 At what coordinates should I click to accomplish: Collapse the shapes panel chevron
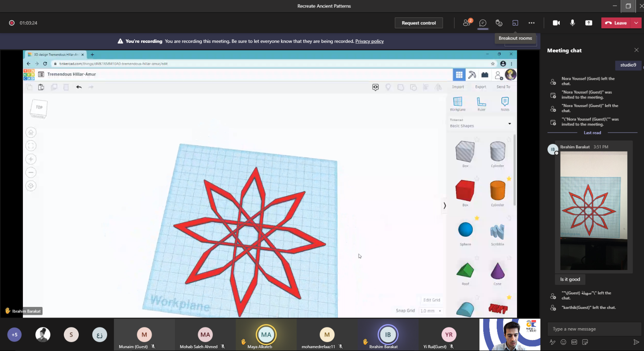point(445,205)
